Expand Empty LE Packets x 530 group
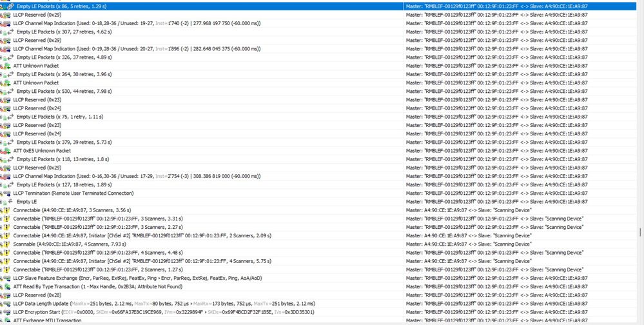This screenshot has width=644, height=325. click(x=1, y=91)
